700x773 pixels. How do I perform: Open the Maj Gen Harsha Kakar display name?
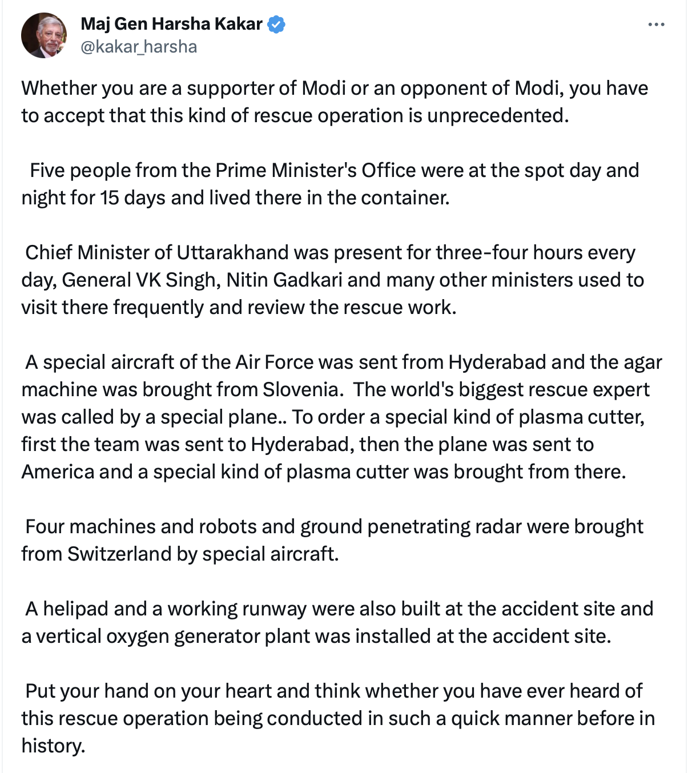pyautogui.click(x=171, y=24)
